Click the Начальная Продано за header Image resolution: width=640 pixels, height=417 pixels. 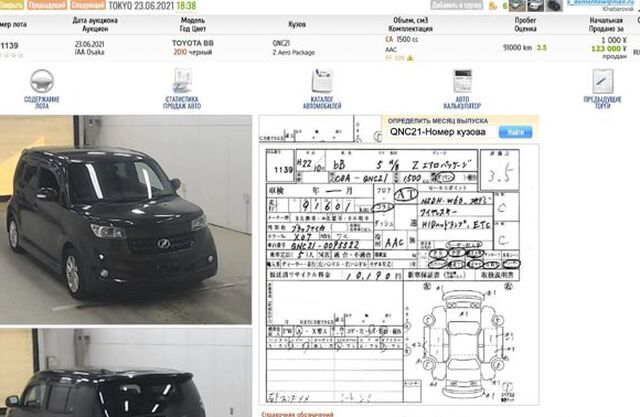point(606,24)
